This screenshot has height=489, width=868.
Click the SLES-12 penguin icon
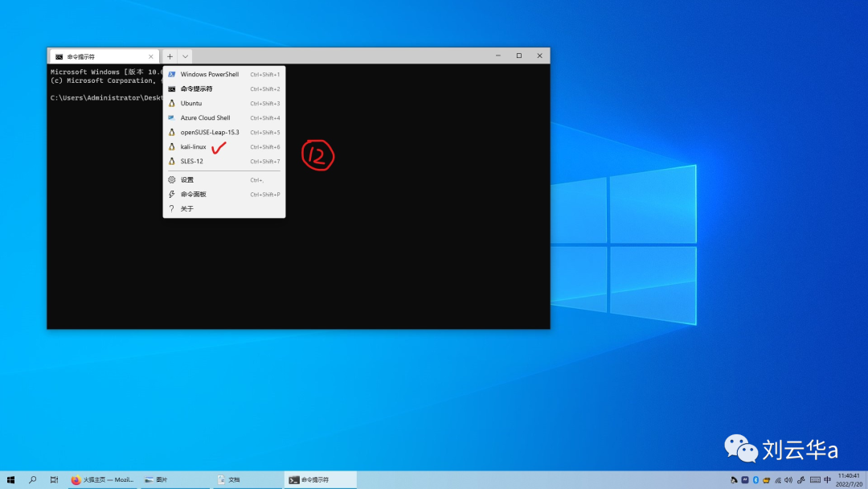tap(172, 161)
